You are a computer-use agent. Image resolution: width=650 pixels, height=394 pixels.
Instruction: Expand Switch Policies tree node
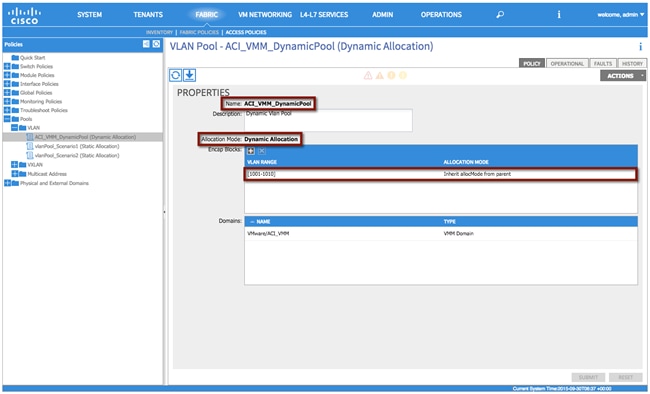click(x=7, y=66)
